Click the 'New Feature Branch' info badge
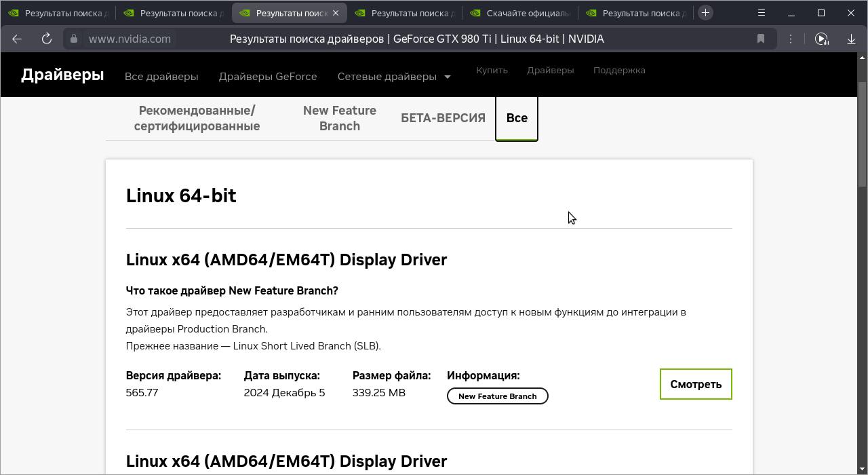 point(497,396)
